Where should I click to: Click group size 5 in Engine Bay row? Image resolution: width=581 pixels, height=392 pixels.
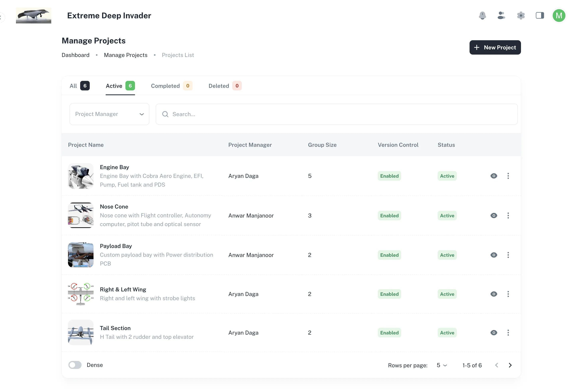[309, 176]
